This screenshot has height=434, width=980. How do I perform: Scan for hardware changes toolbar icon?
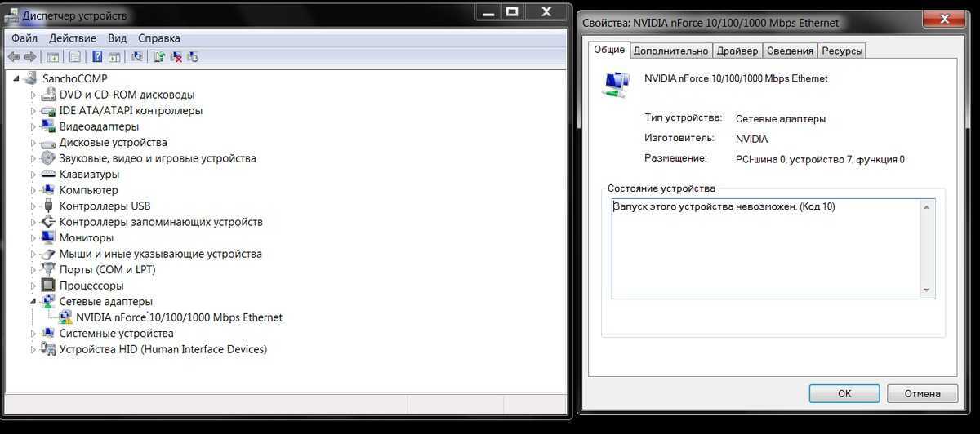(136, 56)
